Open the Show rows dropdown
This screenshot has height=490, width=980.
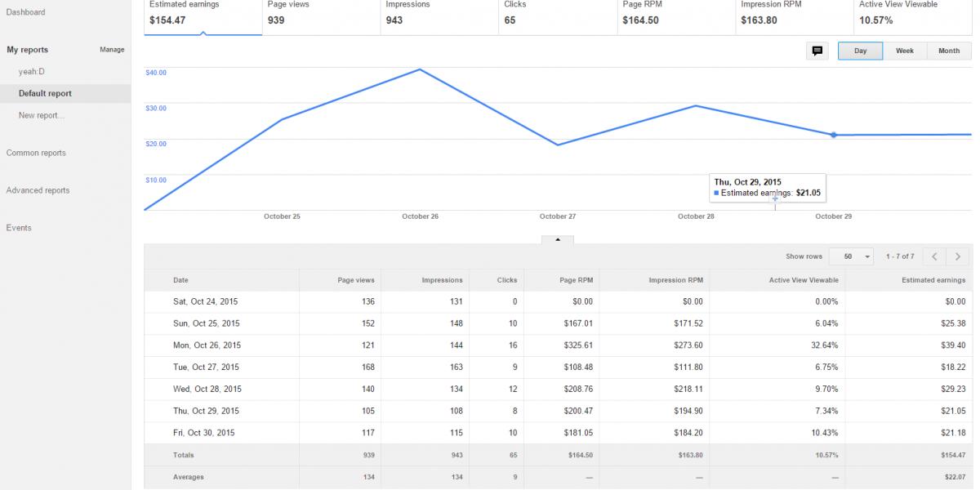(852, 256)
